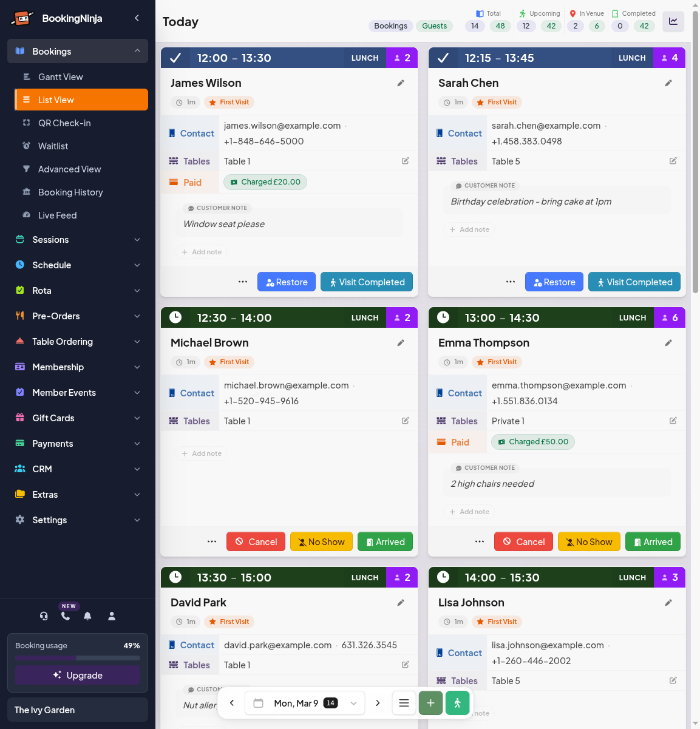Open Waitlist page
The image size is (700, 729).
[x=81, y=146]
